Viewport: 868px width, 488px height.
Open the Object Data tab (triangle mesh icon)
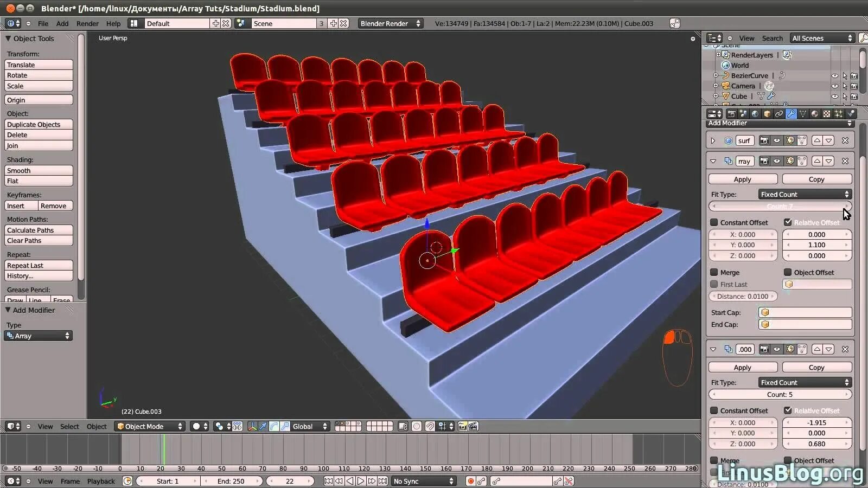click(803, 114)
